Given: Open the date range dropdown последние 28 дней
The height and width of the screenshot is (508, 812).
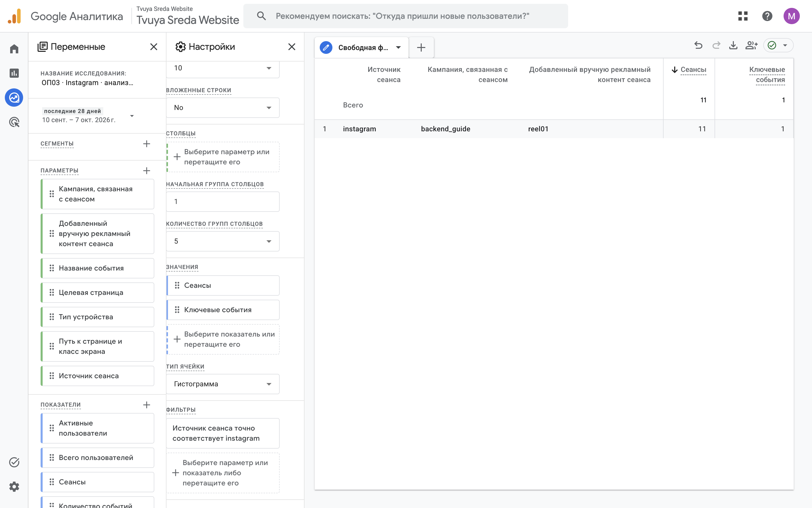Looking at the screenshot, I should 88,116.
